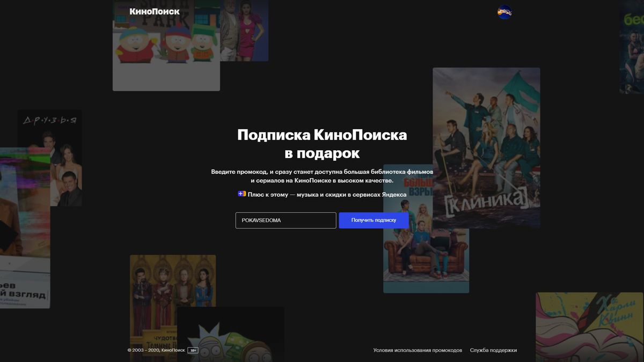Click the copyright text © 2003 – 2020, КиноПоиск
644x362 pixels.
(156, 350)
